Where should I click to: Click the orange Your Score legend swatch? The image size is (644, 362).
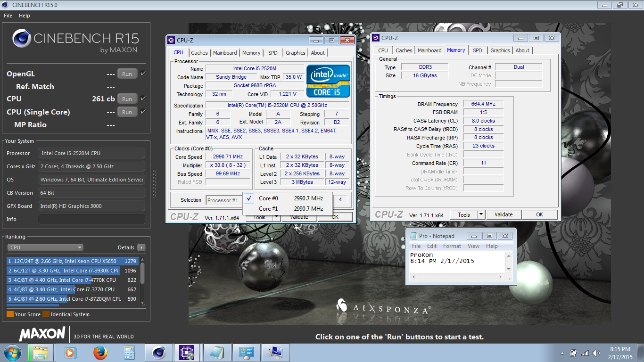click(10, 314)
